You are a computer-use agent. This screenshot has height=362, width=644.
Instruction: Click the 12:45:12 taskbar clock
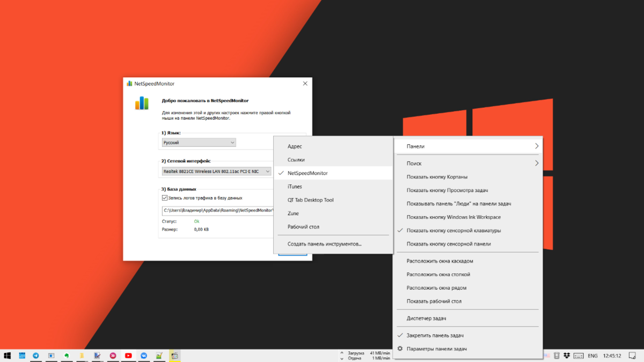pos(612,356)
